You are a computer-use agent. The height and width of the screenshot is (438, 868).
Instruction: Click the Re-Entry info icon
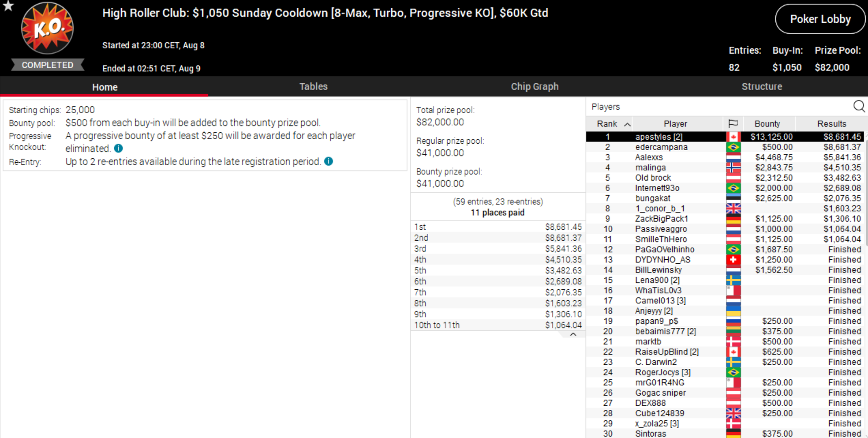328,161
